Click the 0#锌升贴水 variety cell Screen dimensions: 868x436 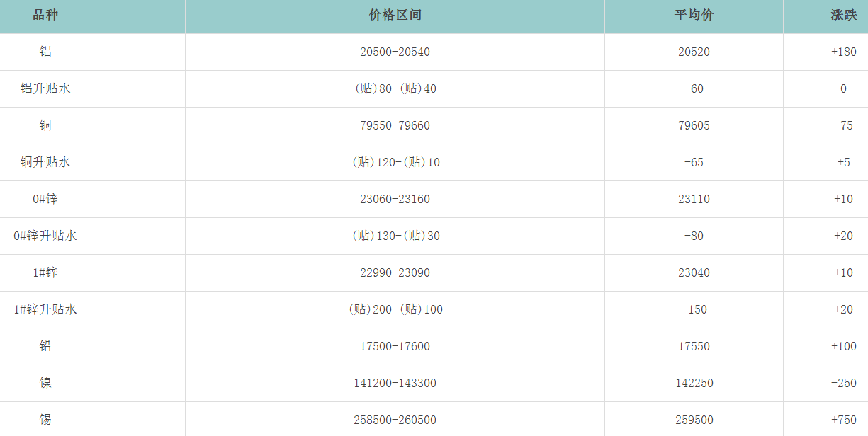click(x=45, y=236)
